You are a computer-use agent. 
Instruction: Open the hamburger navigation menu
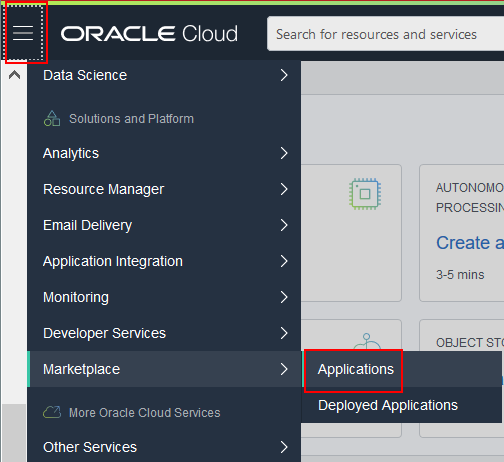pos(23,33)
